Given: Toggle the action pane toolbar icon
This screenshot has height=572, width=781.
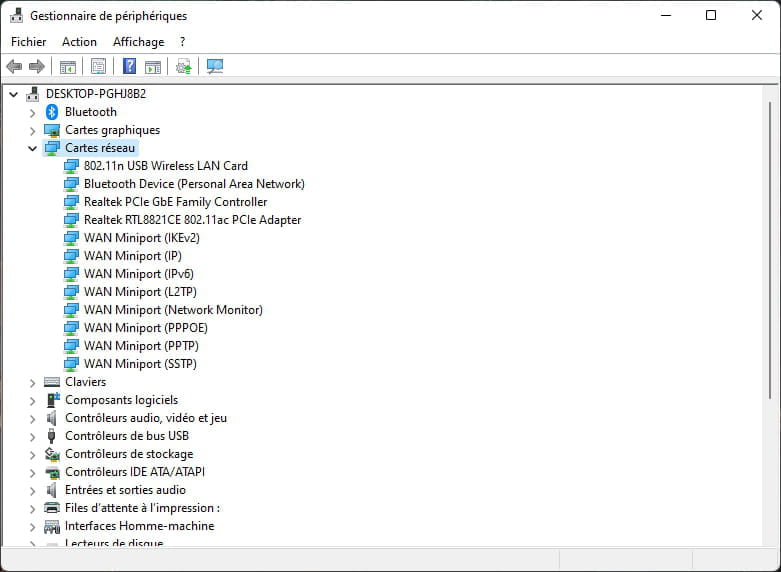Looking at the screenshot, I should click(153, 66).
